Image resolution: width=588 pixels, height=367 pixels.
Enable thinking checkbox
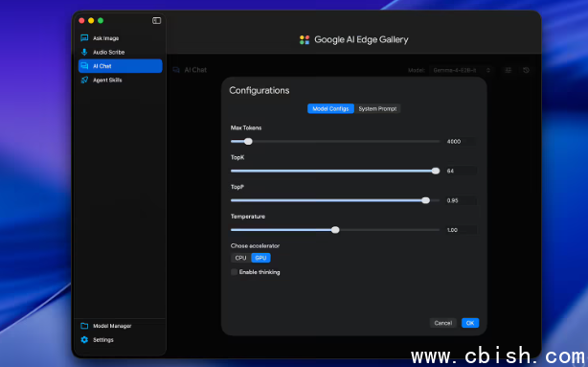(234, 272)
